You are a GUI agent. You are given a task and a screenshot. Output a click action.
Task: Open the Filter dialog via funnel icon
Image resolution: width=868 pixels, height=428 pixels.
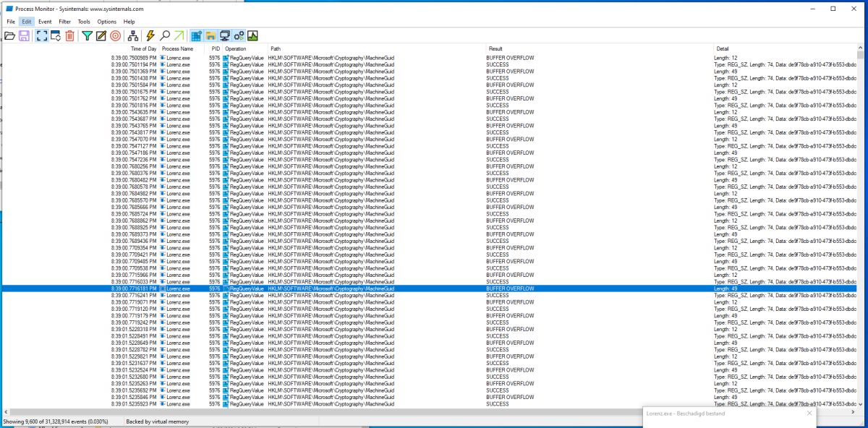(x=88, y=35)
